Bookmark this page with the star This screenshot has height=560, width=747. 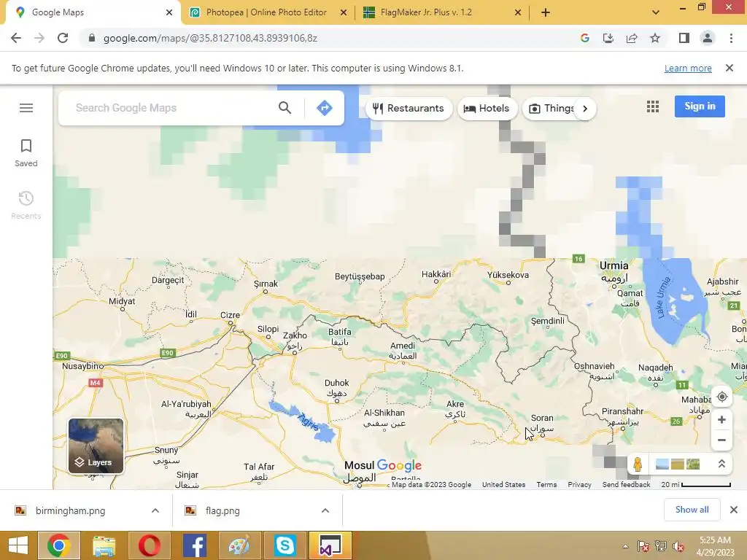click(x=655, y=38)
